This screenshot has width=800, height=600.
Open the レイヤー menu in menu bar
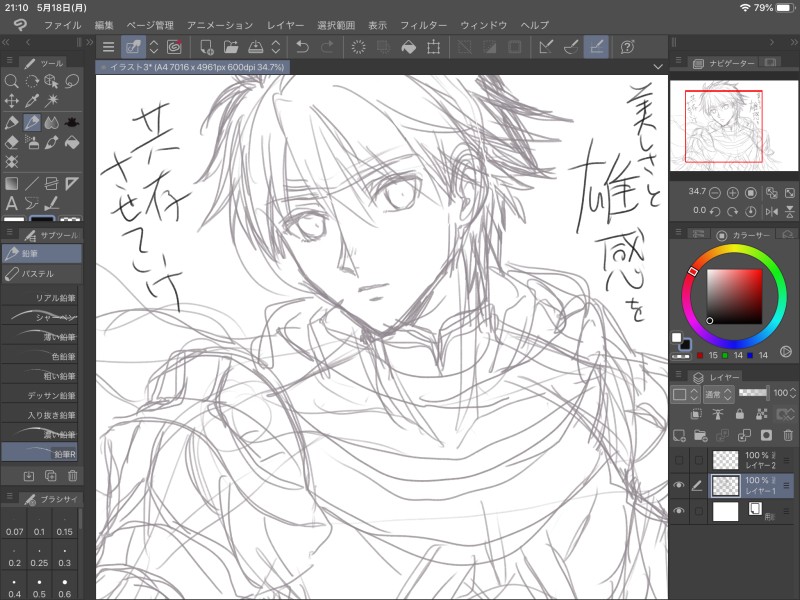[285, 25]
